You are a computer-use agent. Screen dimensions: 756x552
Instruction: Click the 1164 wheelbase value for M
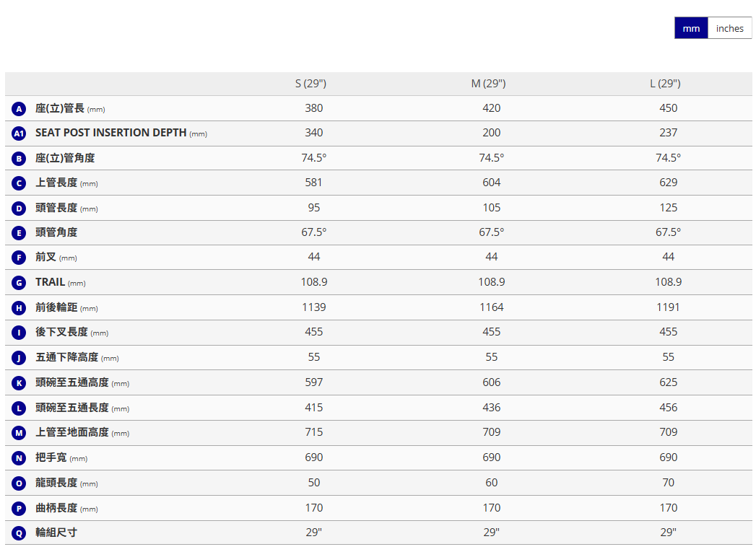(x=492, y=307)
